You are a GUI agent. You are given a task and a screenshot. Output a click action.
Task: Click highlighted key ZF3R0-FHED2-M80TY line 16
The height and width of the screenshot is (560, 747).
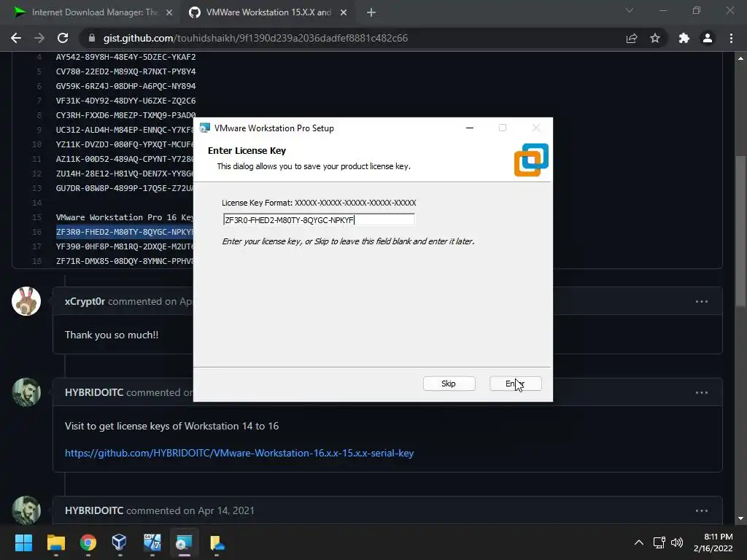tap(124, 232)
